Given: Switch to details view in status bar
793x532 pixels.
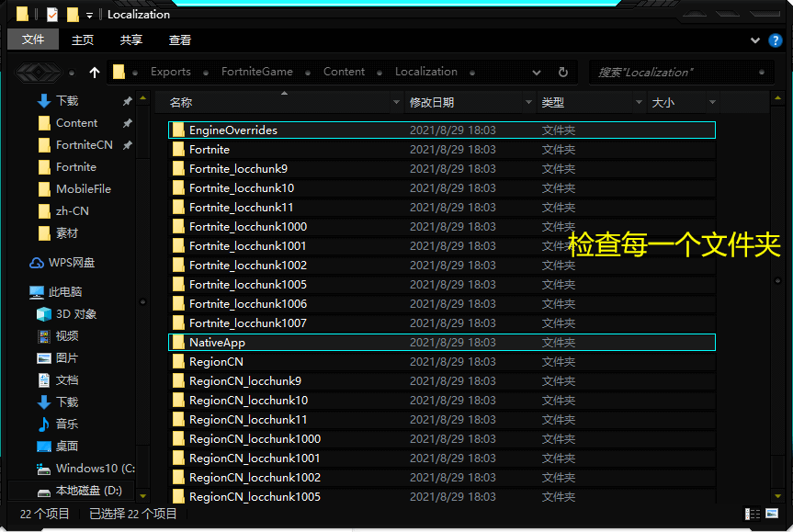Looking at the screenshot, I should 752,514.
